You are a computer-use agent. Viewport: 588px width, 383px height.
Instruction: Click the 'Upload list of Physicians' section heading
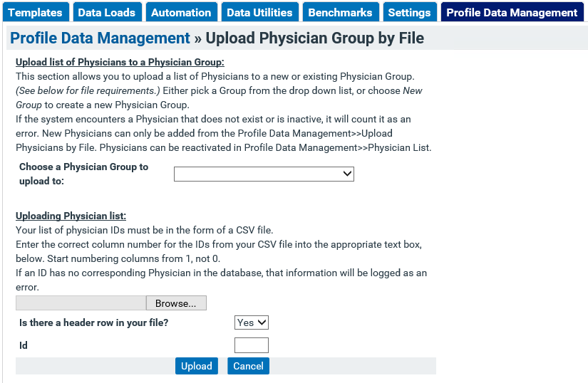(x=120, y=62)
